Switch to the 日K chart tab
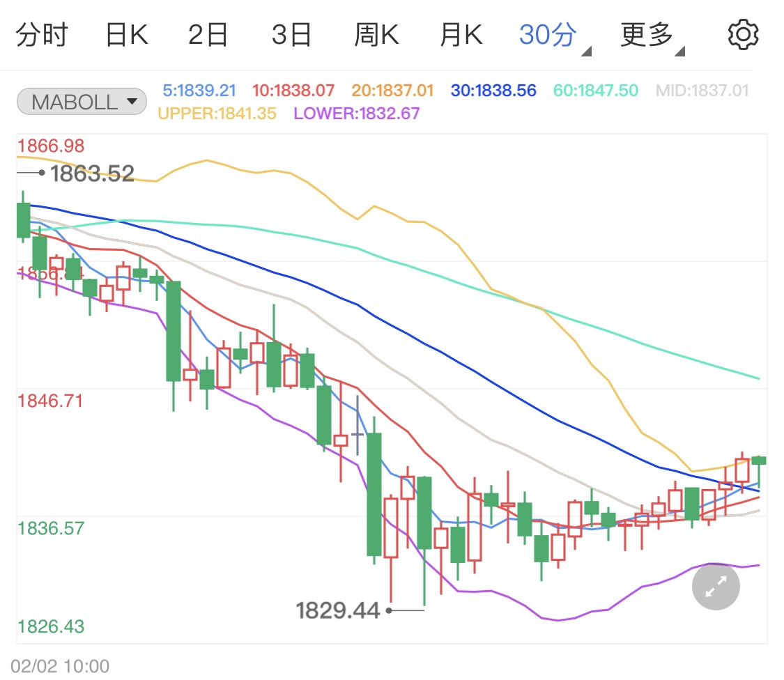 tap(127, 35)
